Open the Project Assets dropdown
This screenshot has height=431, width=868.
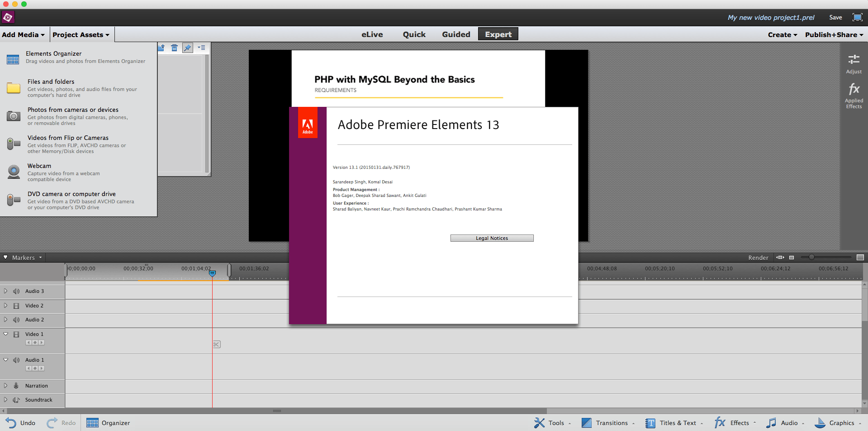click(81, 34)
